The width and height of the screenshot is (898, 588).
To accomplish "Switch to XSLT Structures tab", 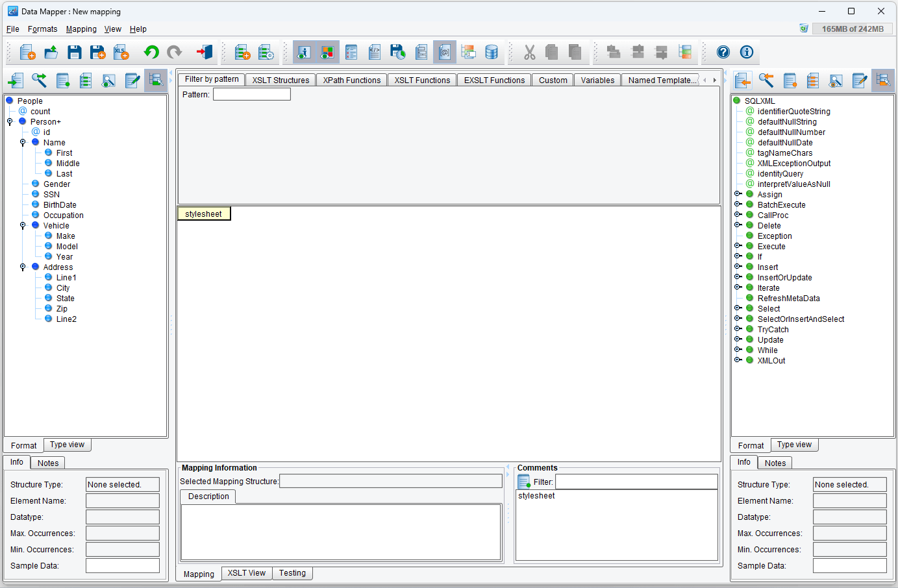I will [x=281, y=80].
